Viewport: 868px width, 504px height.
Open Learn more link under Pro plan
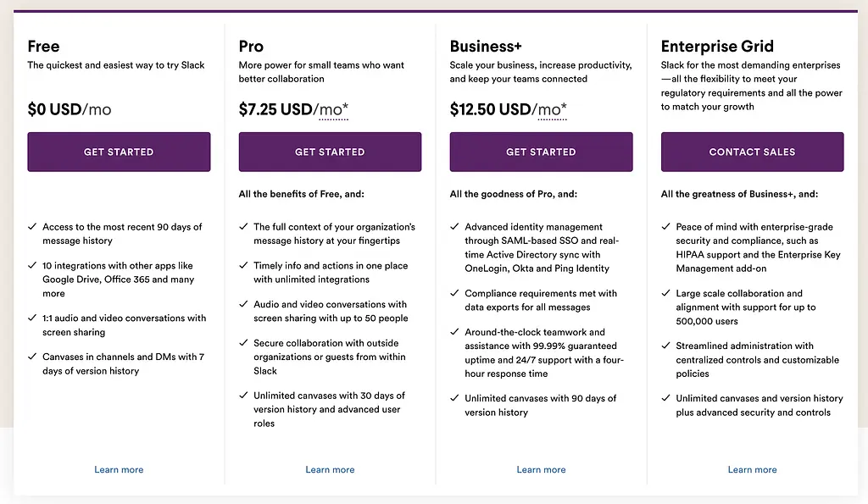coord(330,470)
